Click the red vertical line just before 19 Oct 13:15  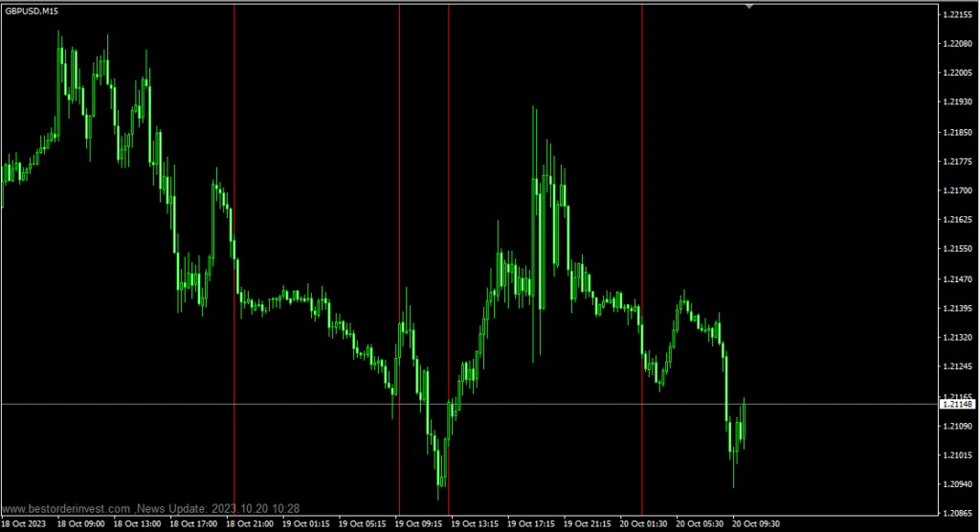click(448, 259)
